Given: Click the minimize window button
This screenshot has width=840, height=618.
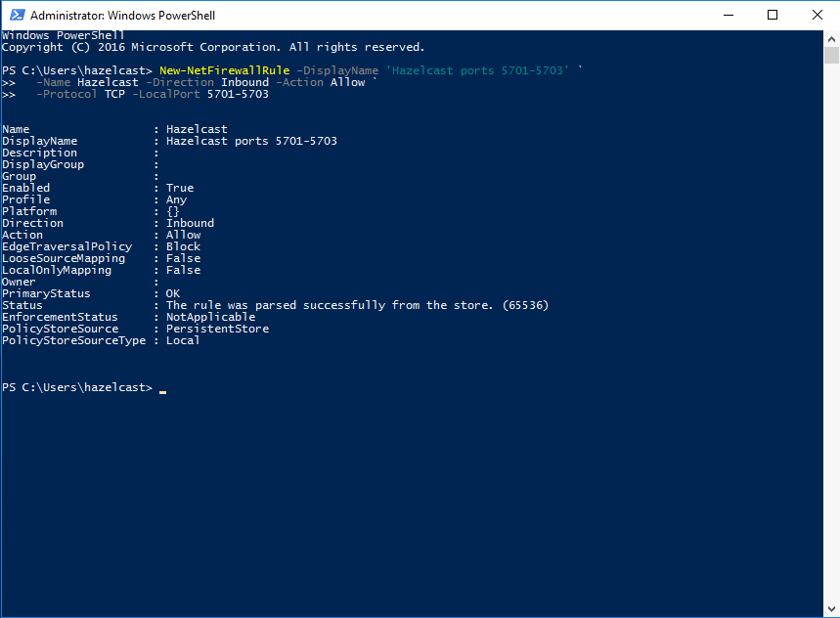Looking at the screenshot, I should tap(728, 15).
